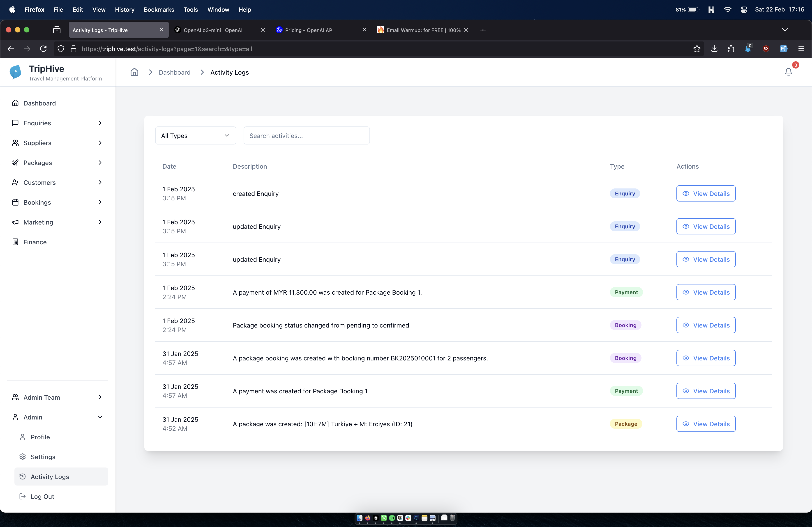Go back with the browser back arrow
Screen dimensions: 812x527
pos(11,49)
